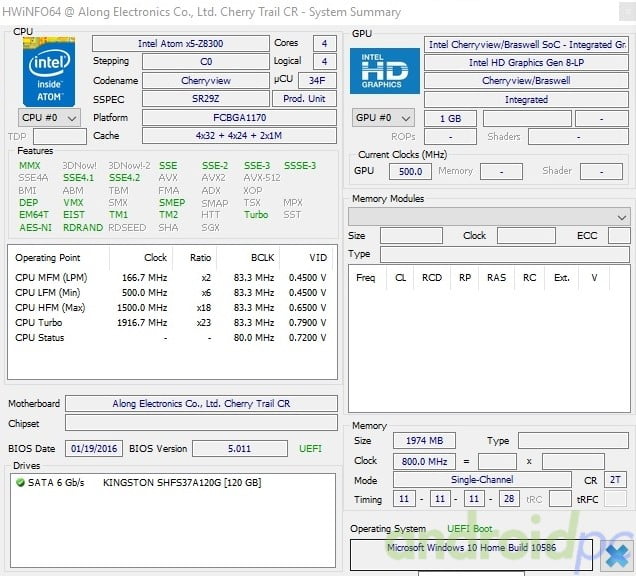Image resolution: width=636 pixels, height=576 pixels.
Task: Click the Cores count 4 field
Action: 324,43
